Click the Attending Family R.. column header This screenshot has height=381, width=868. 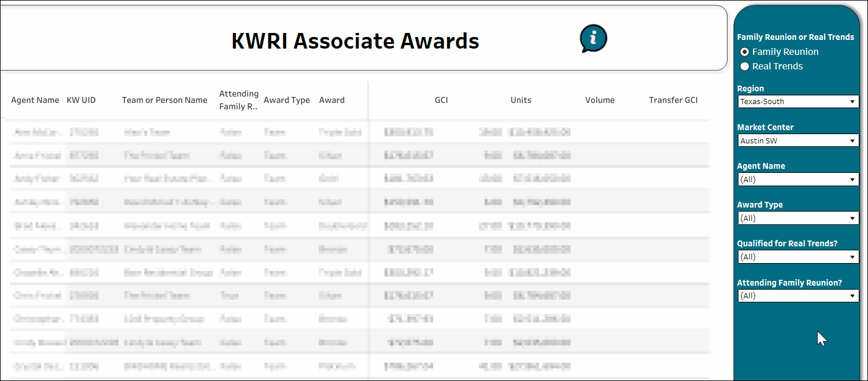[x=239, y=100]
